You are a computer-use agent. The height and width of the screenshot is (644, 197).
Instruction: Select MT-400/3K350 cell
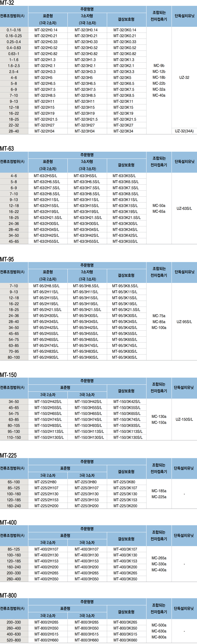[125, 579]
